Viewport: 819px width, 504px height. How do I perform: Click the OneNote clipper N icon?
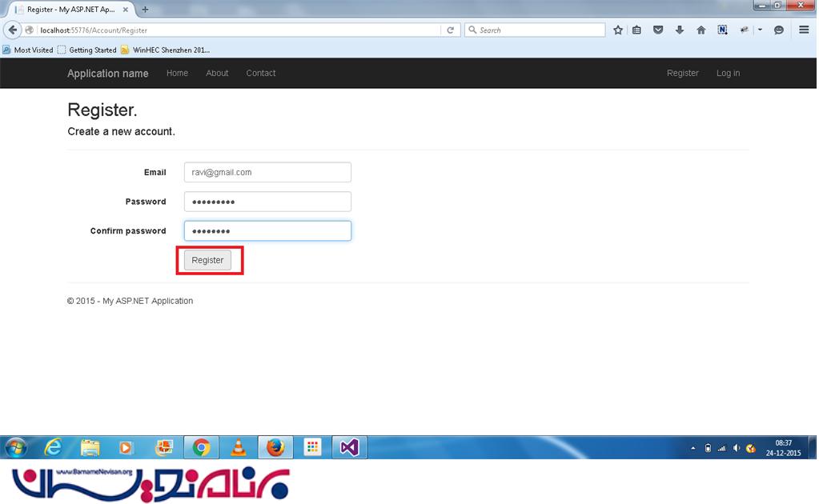[x=722, y=30]
